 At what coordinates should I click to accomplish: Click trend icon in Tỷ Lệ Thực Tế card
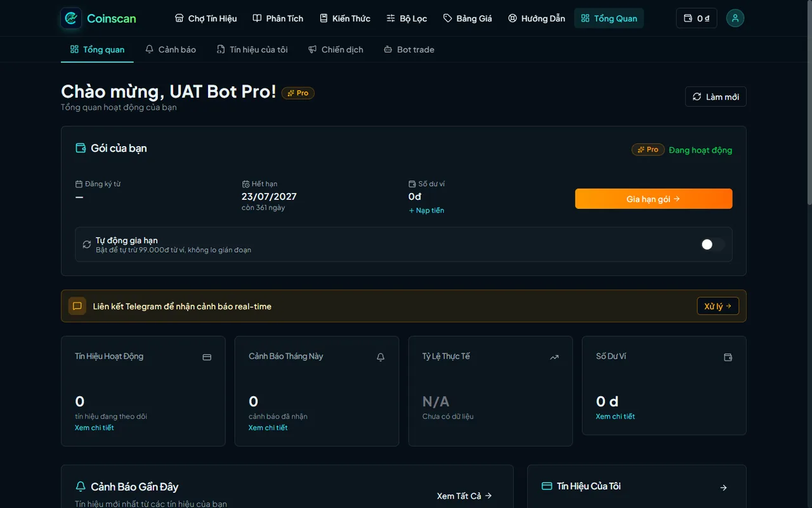click(x=554, y=358)
